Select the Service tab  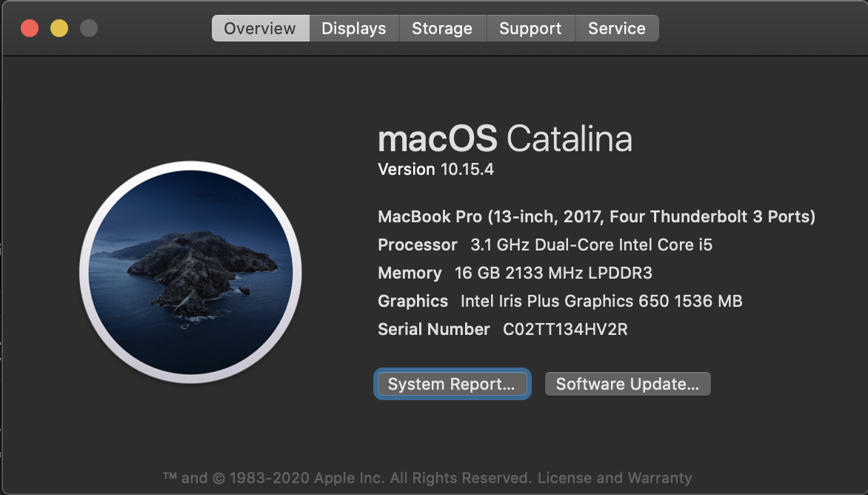(x=617, y=28)
